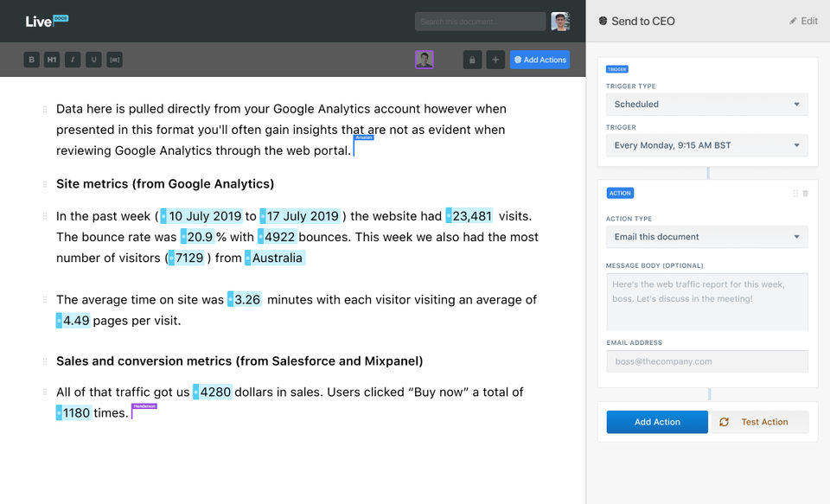Click the action card drag handle
The width and height of the screenshot is (830, 504).
click(795, 194)
